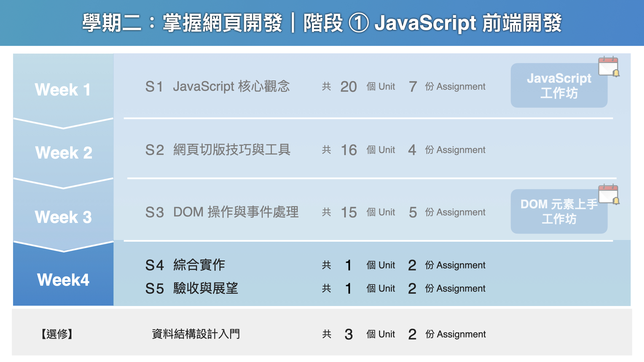644x362 pixels.
Task: Click S5 驗收與展望 row title
Action: [x=192, y=288]
